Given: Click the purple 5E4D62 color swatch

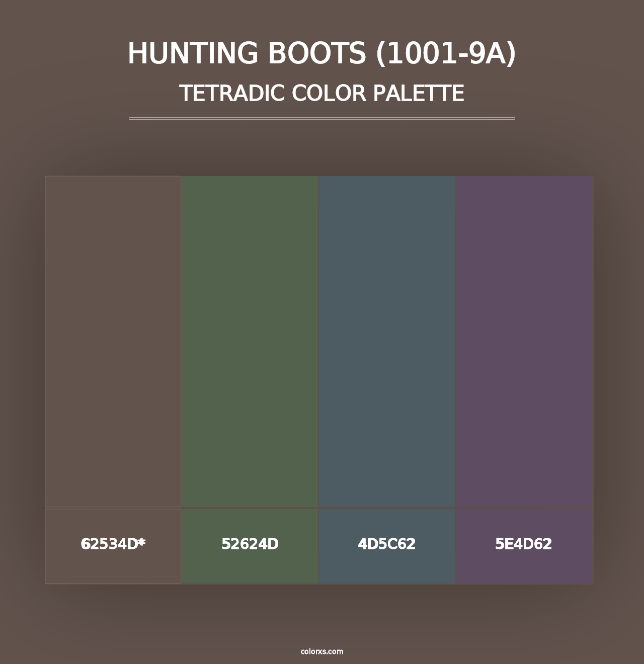Looking at the screenshot, I should pyautogui.click(x=524, y=342).
